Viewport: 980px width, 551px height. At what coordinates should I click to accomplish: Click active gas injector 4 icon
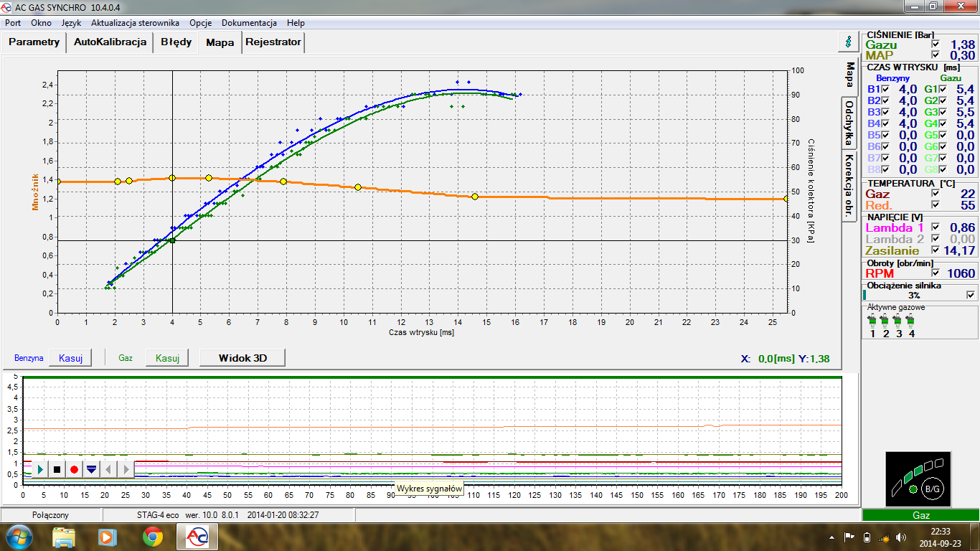click(x=911, y=320)
